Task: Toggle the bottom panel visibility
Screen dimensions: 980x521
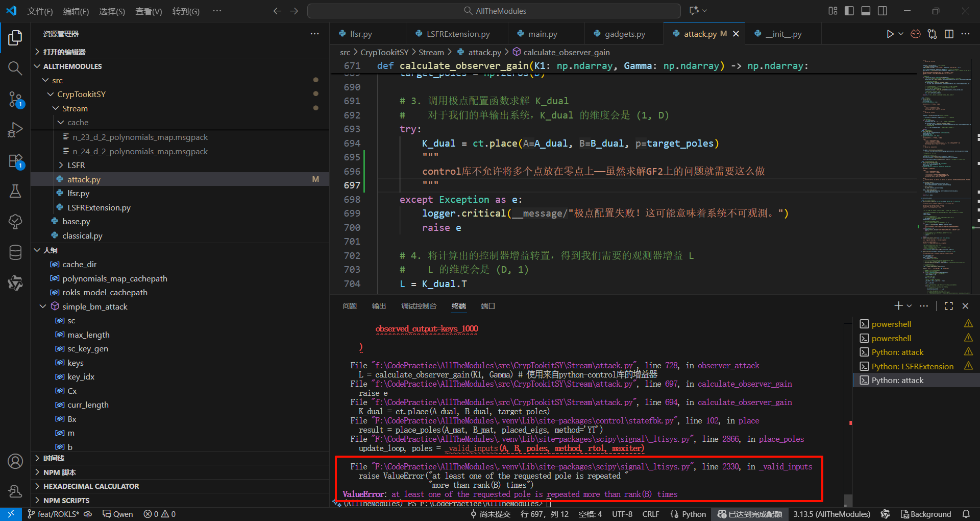Action: pyautogui.click(x=866, y=11)
